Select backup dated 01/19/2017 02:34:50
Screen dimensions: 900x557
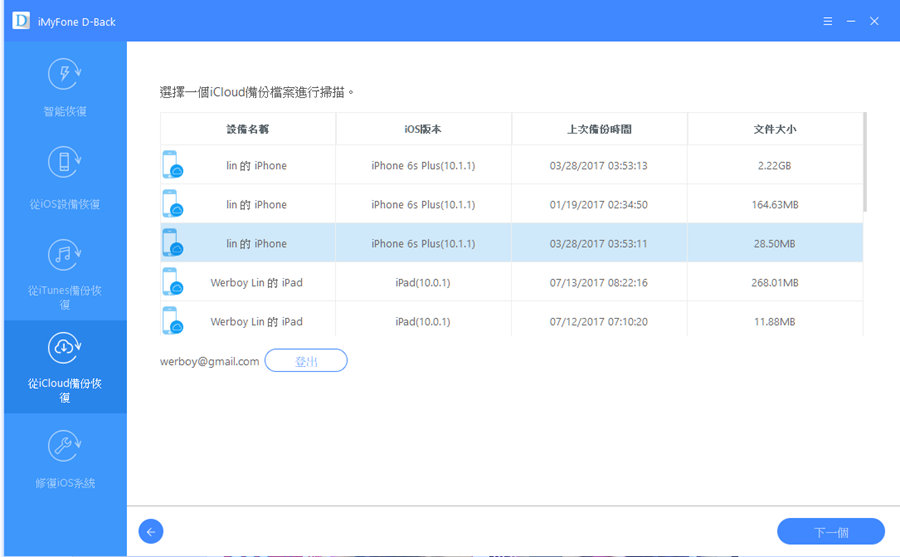pyautogui.click(x=599, y=204)
